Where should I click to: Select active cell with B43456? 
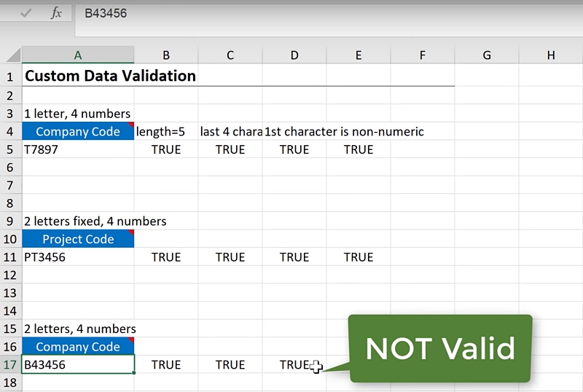(x=78, y=365)
